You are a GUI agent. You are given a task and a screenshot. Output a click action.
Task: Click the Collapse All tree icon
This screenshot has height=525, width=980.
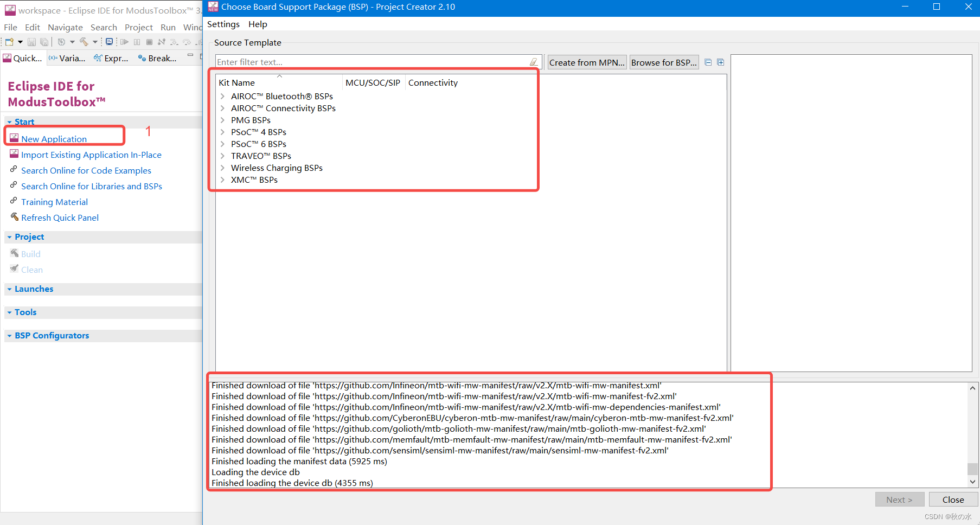[x=708, y=62]
